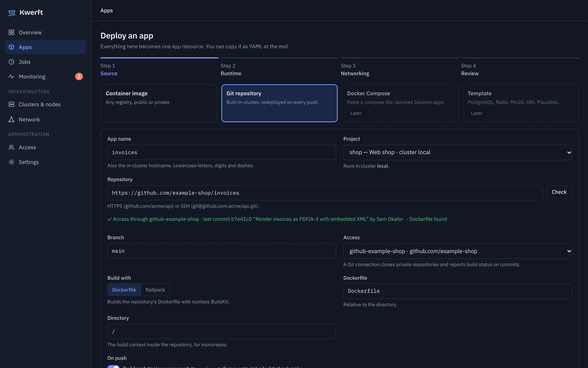Screen dimensions: 588x368
Task: Click the 'Deploy an app' heading
Action: pyautogui.click(x=127, y=36)
